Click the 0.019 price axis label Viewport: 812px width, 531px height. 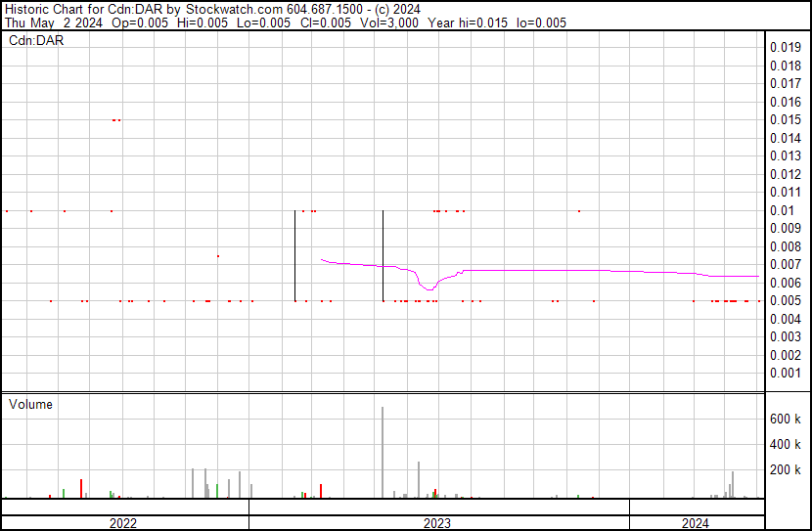(x=785, y=48)
